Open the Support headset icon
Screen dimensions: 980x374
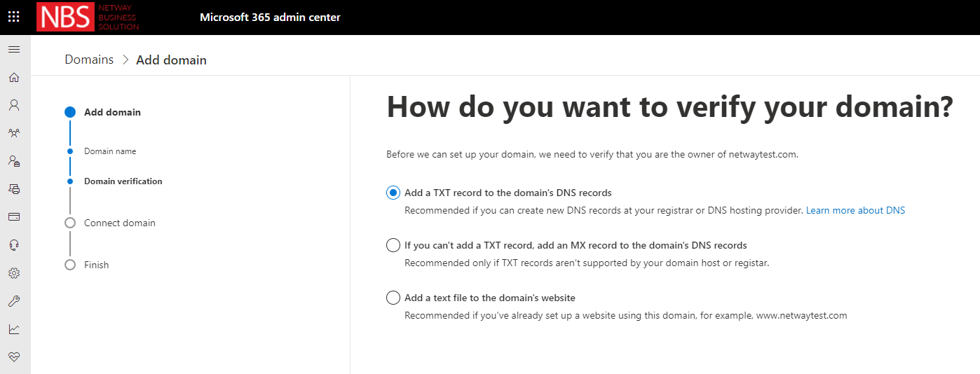pyautogui.click(x=14, y=244)
